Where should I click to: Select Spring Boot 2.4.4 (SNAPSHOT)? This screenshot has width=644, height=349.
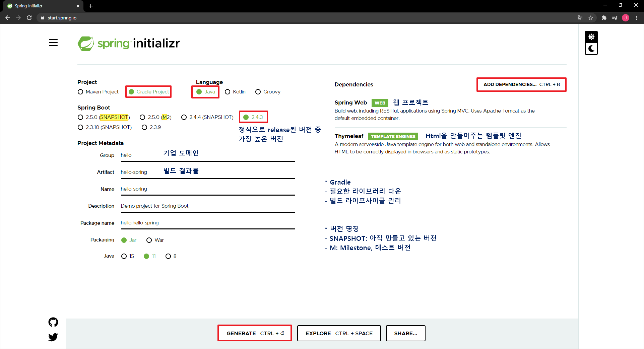[x=207, y=117]
